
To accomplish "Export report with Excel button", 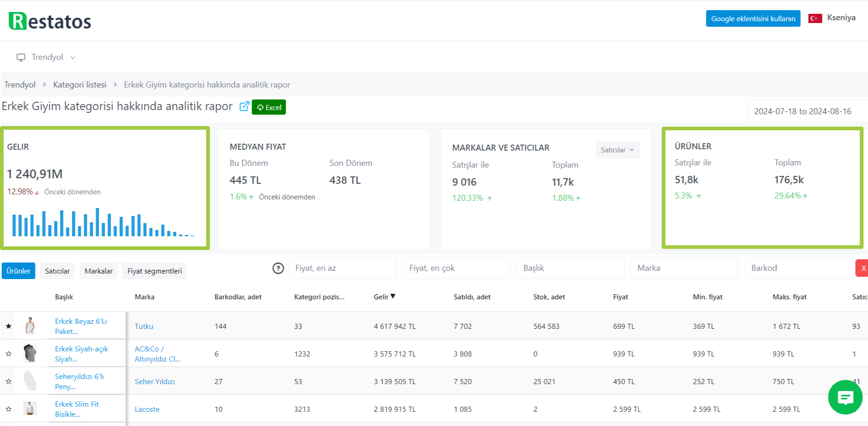I will (269, 107).
